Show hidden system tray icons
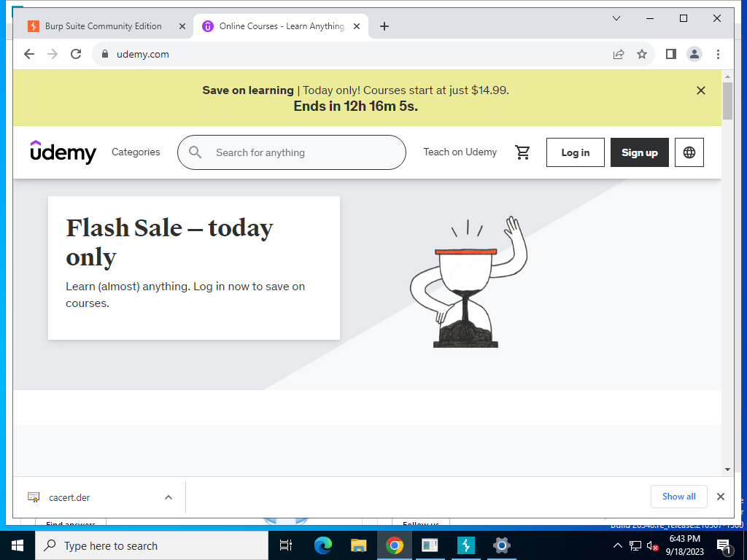The image size is (747, 560). pos(617,545)
